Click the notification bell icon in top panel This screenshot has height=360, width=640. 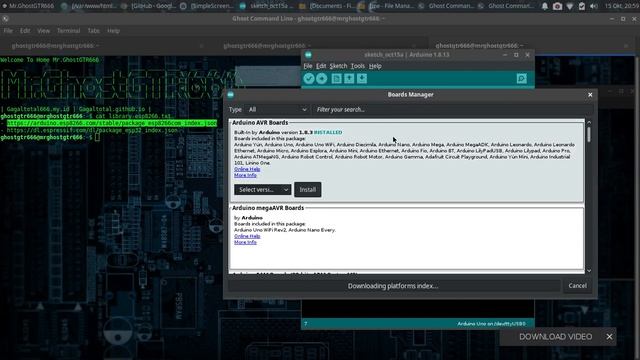click(x=545, y=6)
